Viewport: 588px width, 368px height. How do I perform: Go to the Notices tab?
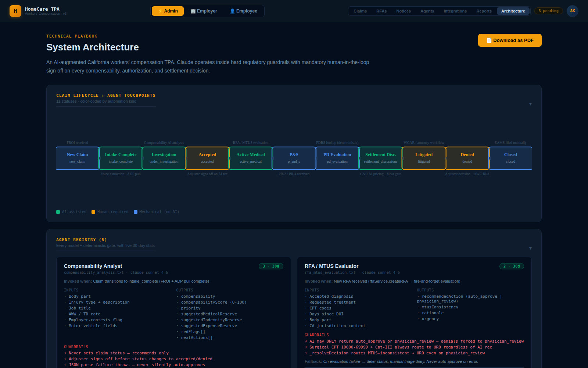tap(404, 11)
